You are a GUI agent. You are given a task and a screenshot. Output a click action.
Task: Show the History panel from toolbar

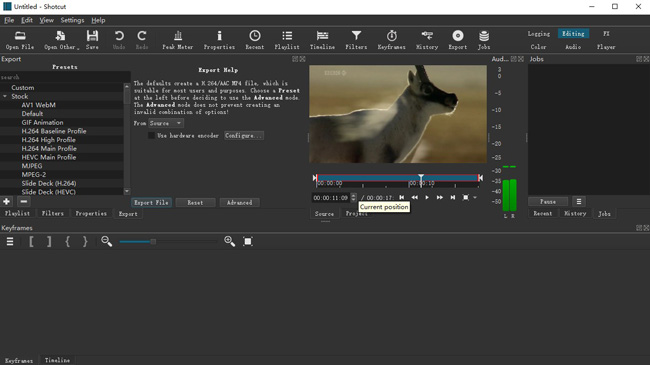tap(427, 40)
